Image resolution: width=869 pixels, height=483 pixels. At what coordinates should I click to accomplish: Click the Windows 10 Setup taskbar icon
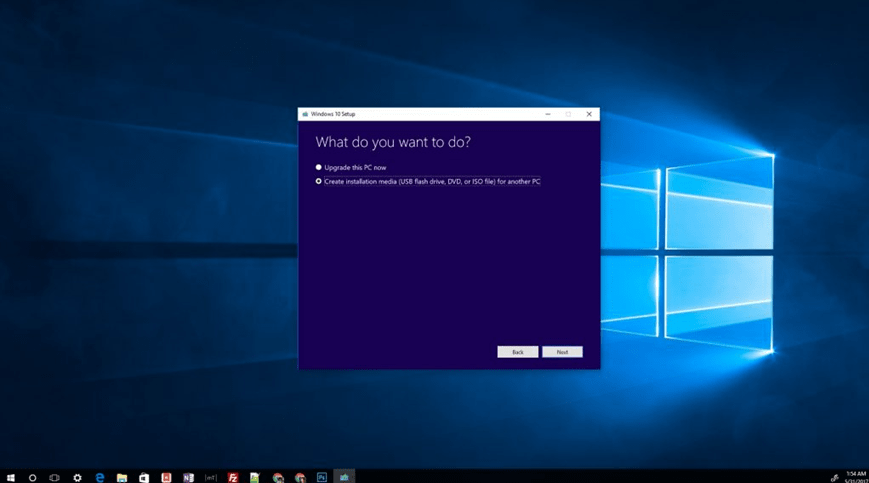(x=344, y=477)
